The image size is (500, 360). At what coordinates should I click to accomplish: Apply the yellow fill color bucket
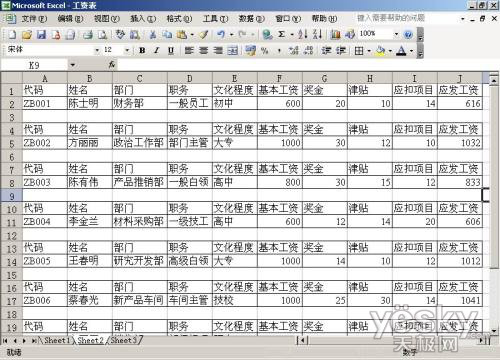point(380,51)
